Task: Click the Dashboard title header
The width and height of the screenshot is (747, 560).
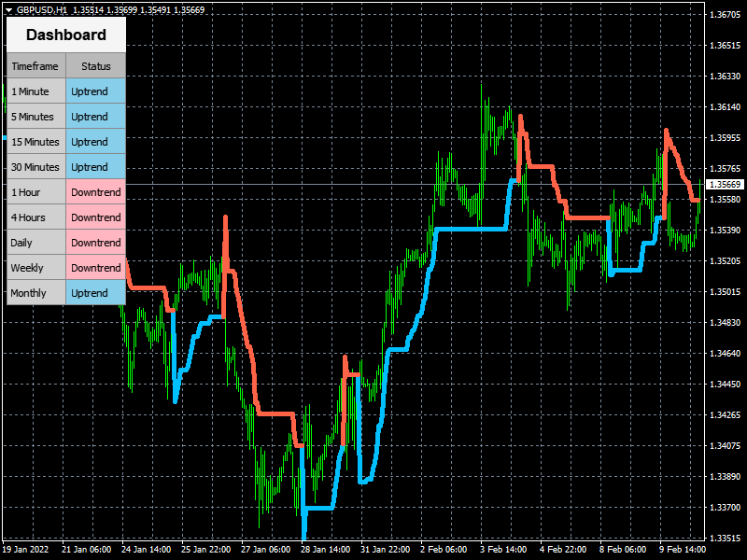Action: click(x=66, y=35)
